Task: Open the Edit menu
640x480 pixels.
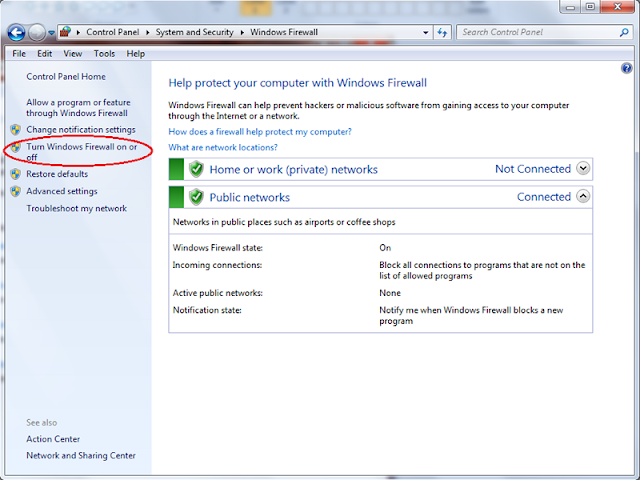Action: click(44, 53)
